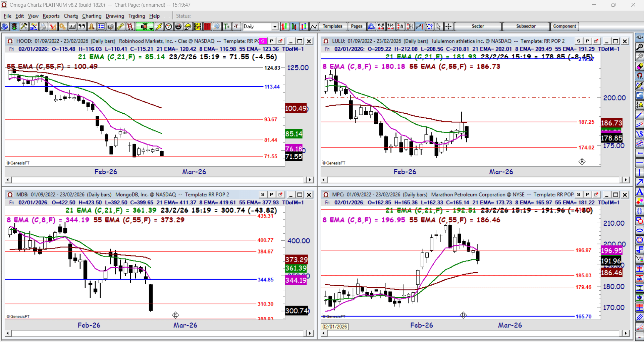Select the text letter A drawing tool
This screenshot has width=644, height=342.
coord(640,192)
